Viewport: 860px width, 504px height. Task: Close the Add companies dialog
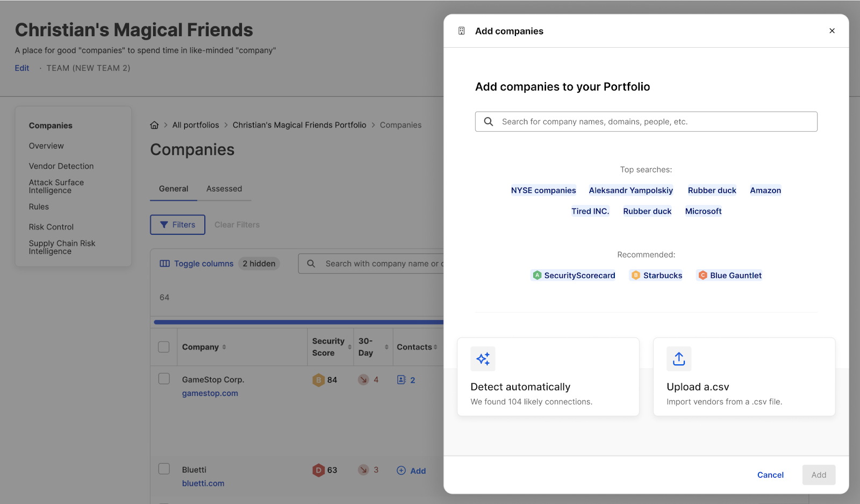(x=832, y=31)
